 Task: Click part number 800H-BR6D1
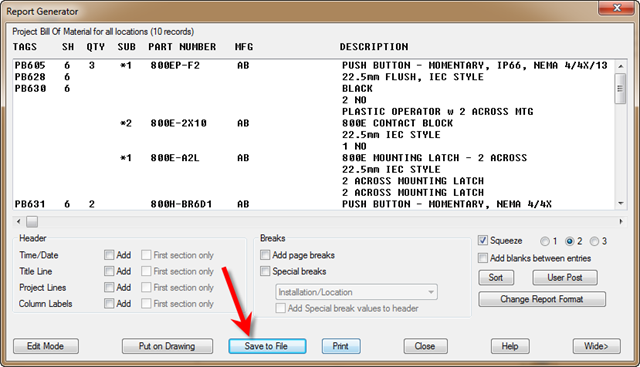point(181,204)
